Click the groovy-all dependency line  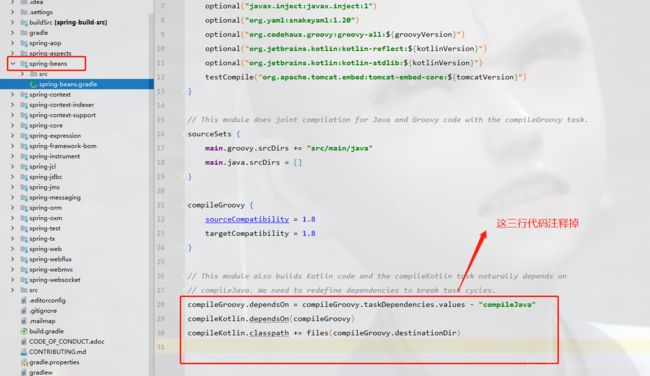pyautogui.click(x=335, y=34)
